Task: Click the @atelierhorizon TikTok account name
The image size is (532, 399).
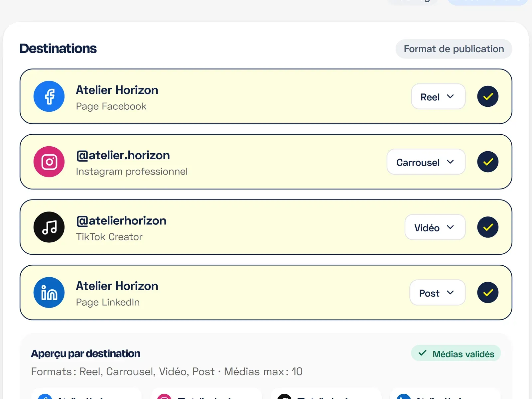Action: coord(121,221)
